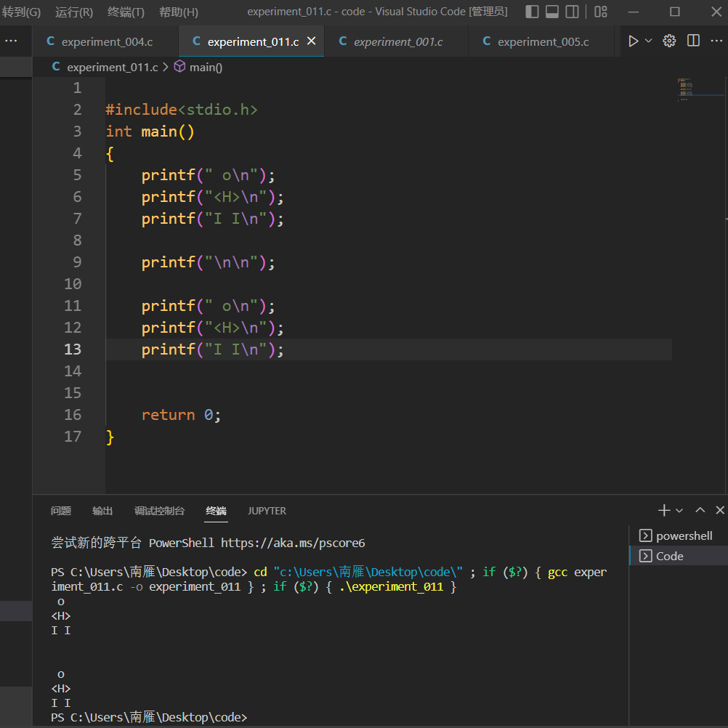
Task: Click the code minimap preview
Action: click(x=685, y=89)
